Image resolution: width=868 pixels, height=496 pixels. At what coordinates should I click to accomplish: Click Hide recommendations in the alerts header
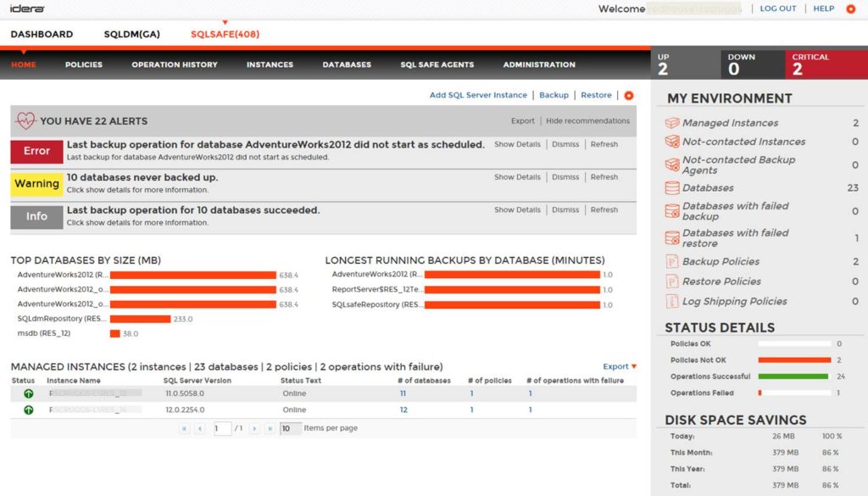587,120
